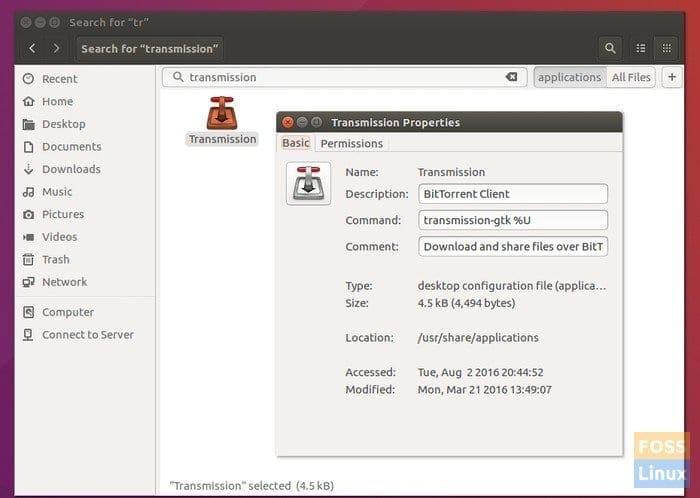Switch to the Permissions tab
Viewport: 700px width, 498px height.
point(352,144)
